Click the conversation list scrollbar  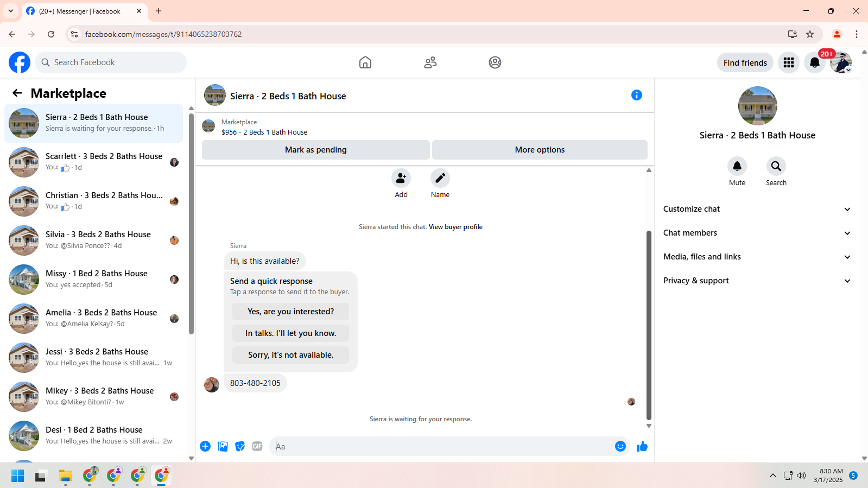click(x=191, y=224)
